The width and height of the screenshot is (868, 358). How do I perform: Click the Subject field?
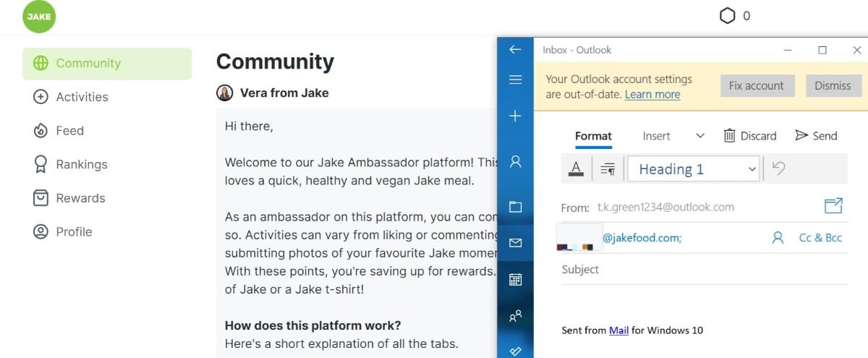705,269
